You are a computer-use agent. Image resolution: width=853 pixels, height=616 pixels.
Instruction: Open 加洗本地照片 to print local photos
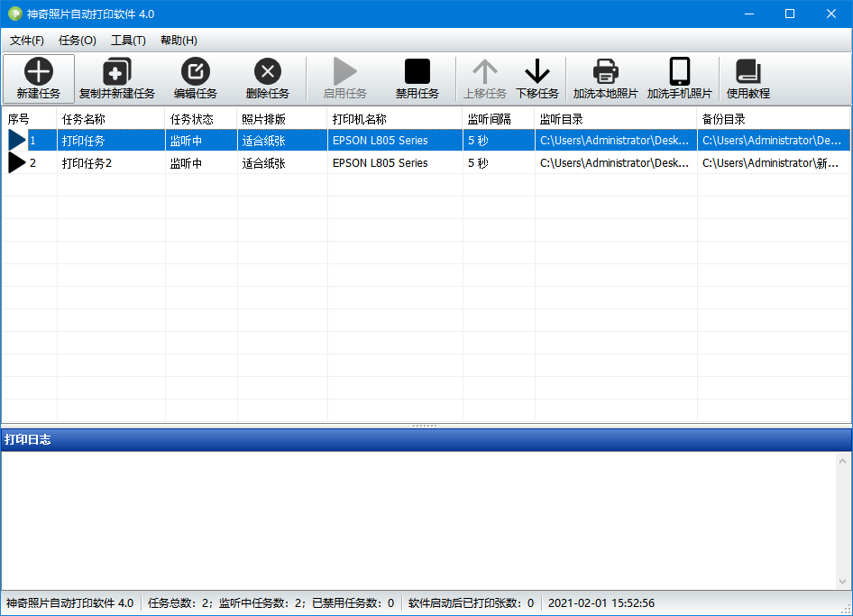point(604,78)
